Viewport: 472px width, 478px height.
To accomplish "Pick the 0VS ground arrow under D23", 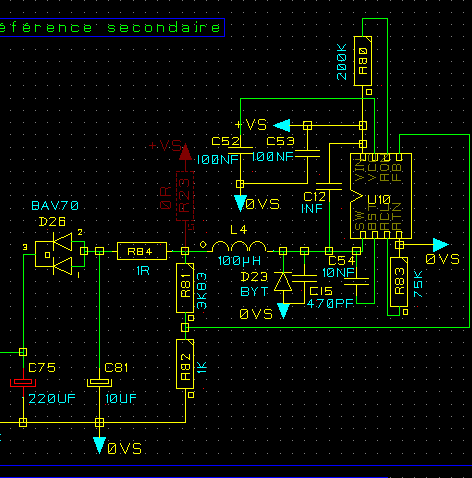I will click(x=283, y=311).
